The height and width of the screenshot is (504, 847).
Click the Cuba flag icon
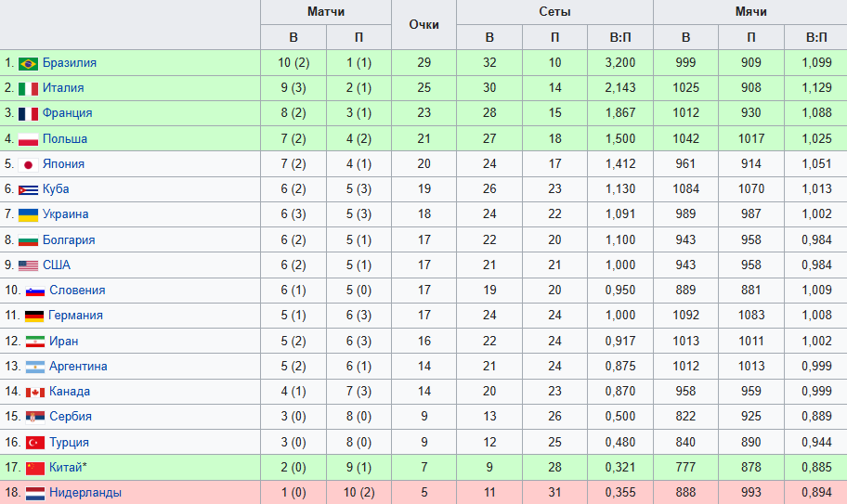click(x=28, y=189)
